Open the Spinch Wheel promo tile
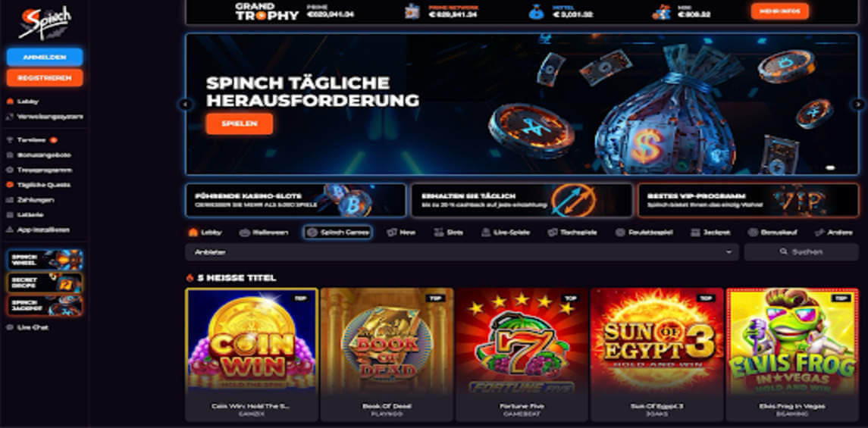Screen dimensions: 868x428 click(45, 260)
